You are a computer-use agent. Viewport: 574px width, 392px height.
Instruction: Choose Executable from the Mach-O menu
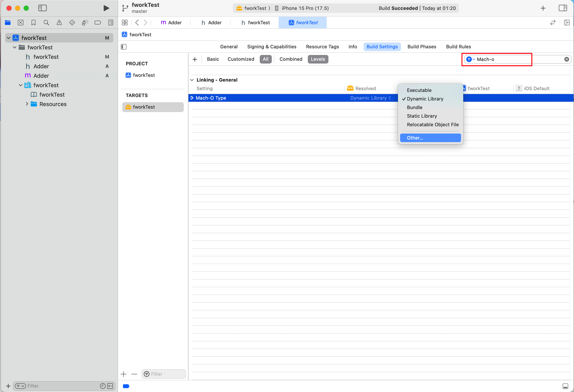pos(430,90)
